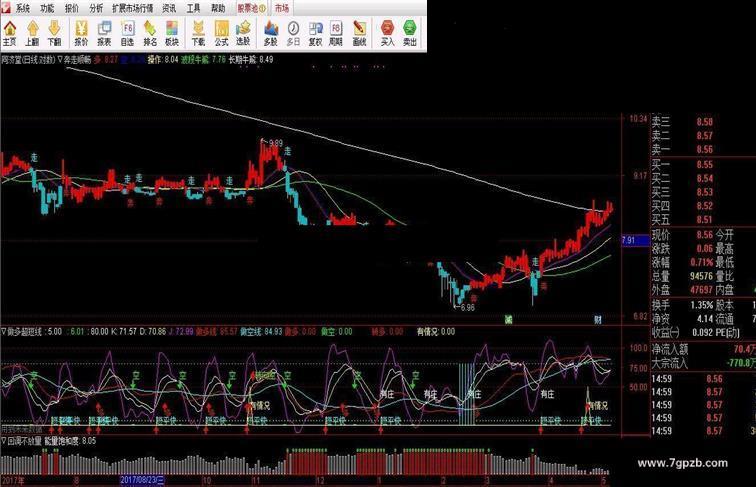Switch to the 市场 tab
Image resolution: width=756 pixels, height=487 pixels.
(x=282, y=8)
